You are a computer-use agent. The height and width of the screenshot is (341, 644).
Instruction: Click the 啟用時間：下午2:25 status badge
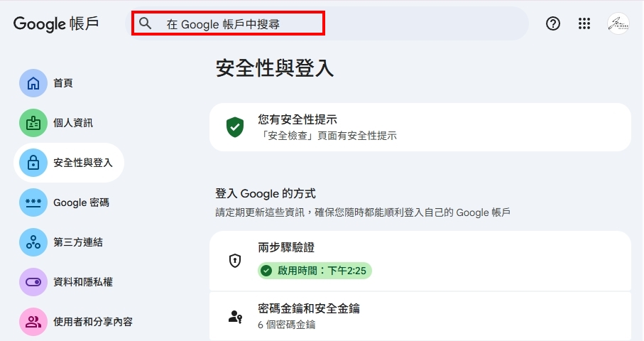[x=315, y=271]
